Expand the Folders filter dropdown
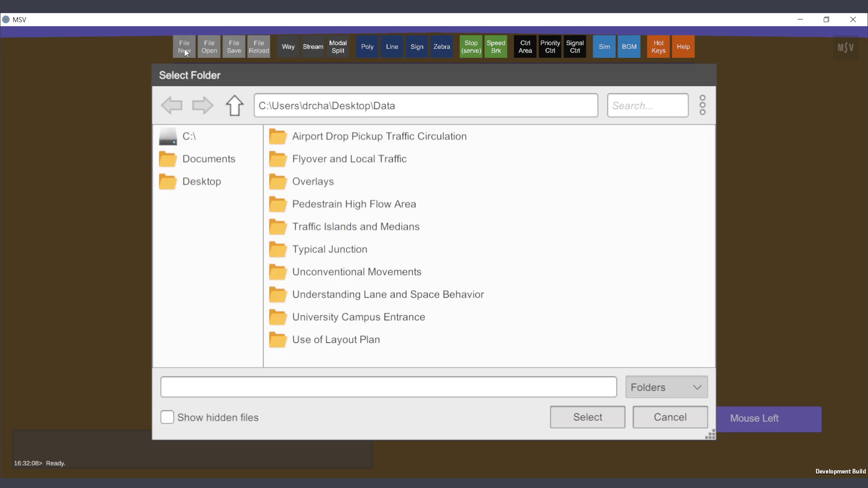 pos(666,387)
